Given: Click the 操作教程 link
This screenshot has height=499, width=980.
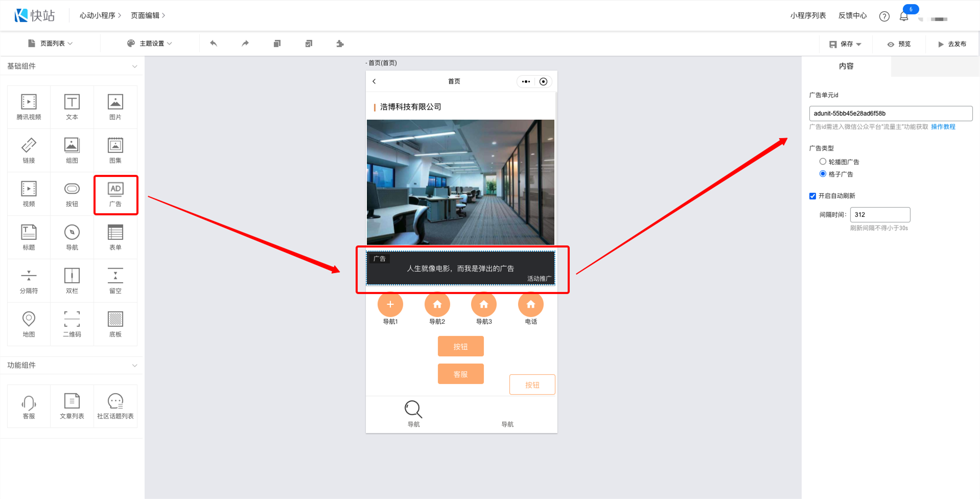Looking at the screenshot, I should 943,127.
